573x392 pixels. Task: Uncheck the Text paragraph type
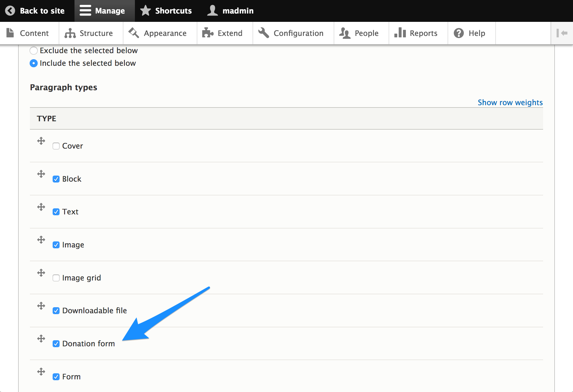[56, 212]
